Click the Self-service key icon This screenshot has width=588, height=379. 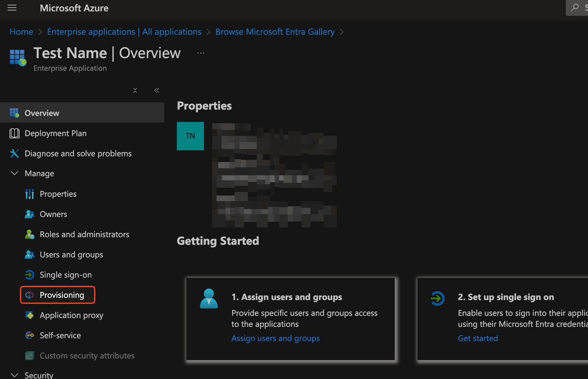click(30, 335)
